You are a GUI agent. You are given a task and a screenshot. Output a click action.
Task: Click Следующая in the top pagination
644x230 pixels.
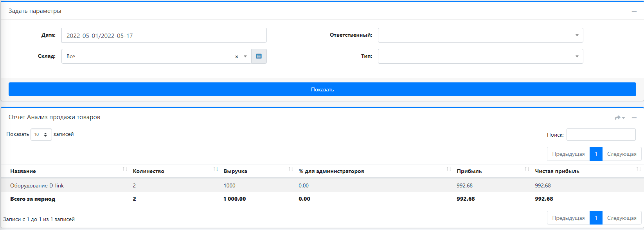(x=621, y=154)
